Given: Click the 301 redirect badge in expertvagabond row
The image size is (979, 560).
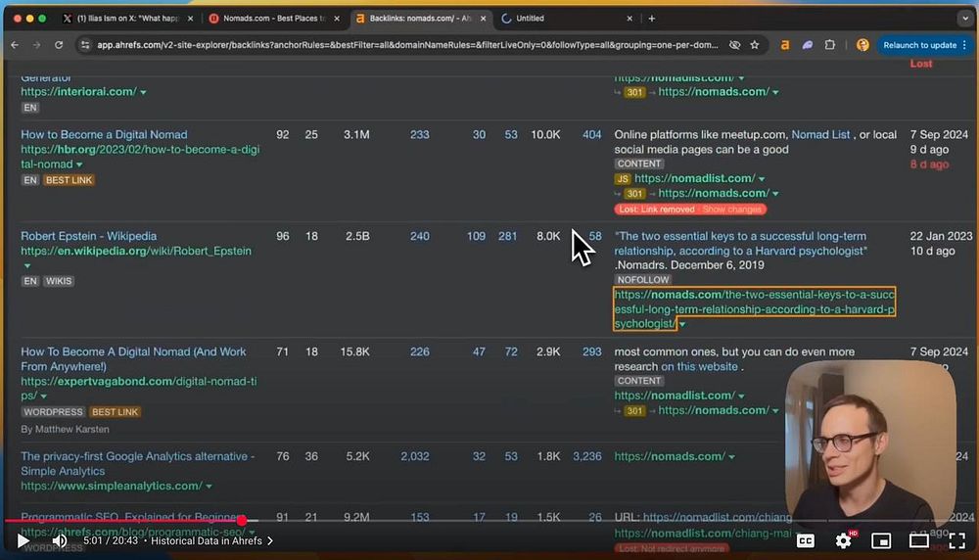Looking at the screenshot, I should pyautogui.click(x=634, y=411).
